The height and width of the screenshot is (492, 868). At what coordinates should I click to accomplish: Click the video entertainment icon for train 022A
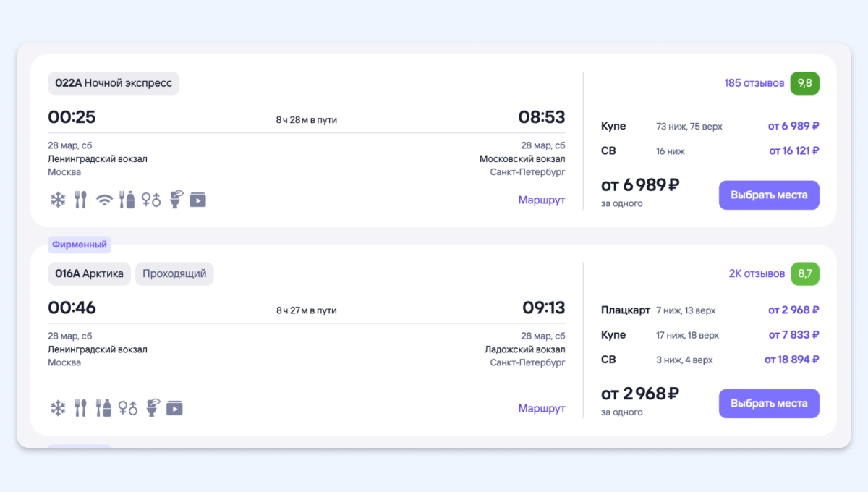197,200
